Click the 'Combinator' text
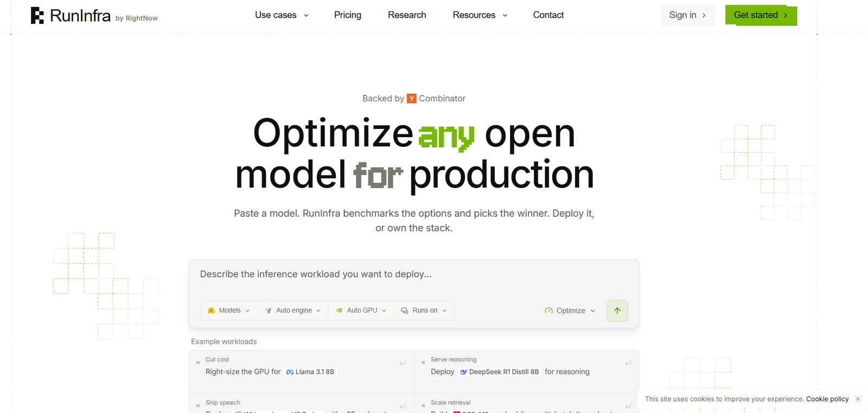This screenshot has height=413, width=868. coord(442,98)
